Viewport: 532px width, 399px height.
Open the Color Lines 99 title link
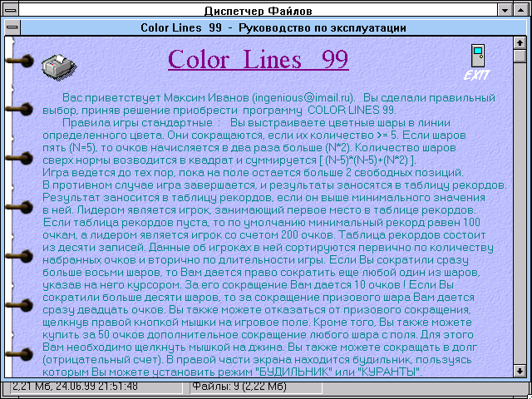(259, 59)
